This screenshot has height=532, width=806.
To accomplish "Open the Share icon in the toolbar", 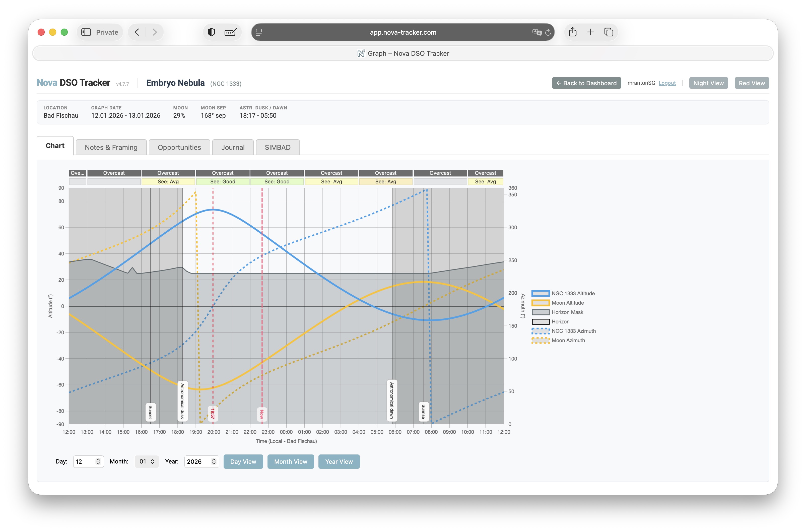I will click(x=573, y=32).
